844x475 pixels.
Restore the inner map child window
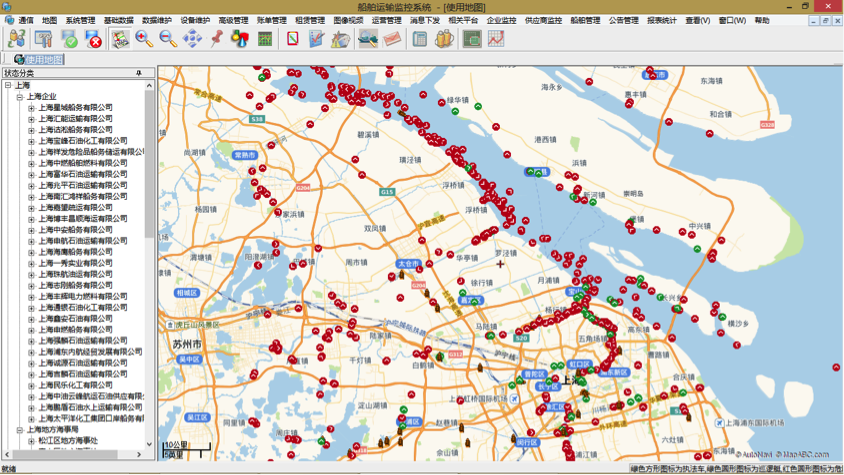(825, 20)
